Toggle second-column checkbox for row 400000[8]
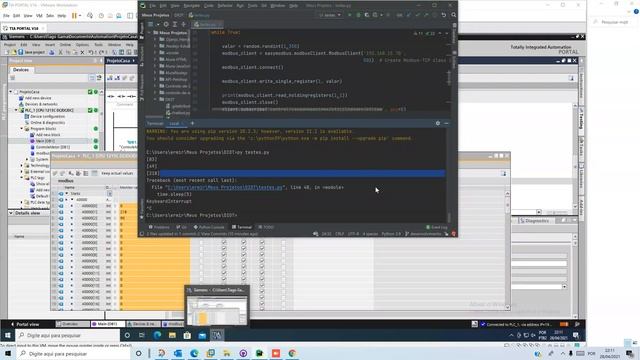Screen dimensions: 640x360 [x=224, y=255]
